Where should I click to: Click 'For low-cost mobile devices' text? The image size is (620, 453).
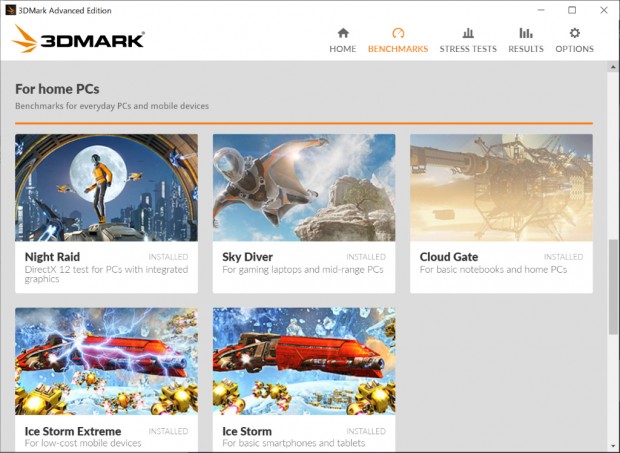tap(83, 443)
